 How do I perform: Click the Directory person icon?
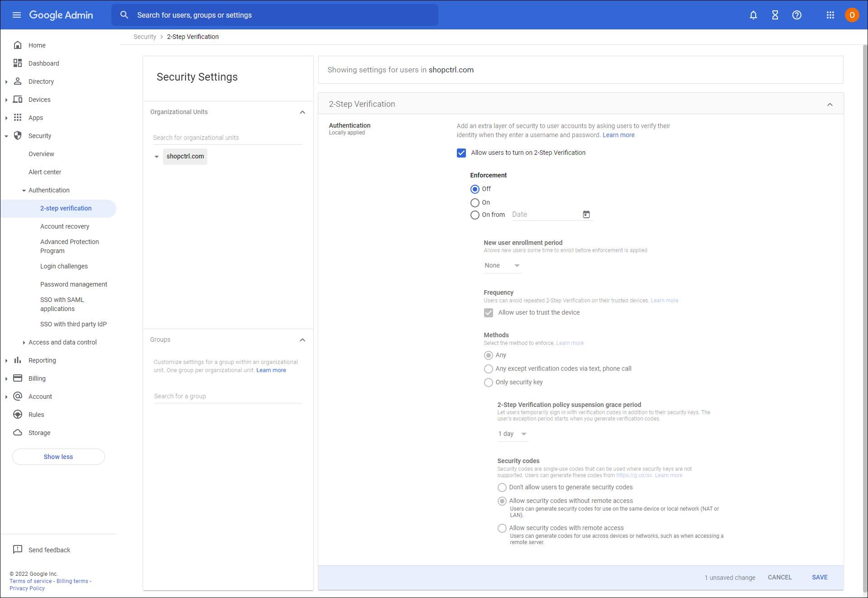(18, 81)
